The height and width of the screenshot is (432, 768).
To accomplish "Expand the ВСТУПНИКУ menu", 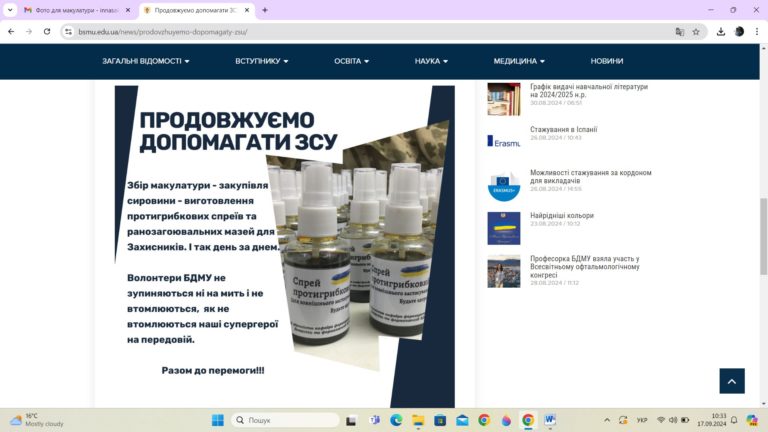I will pyautogui.click(x=262, y=61).
